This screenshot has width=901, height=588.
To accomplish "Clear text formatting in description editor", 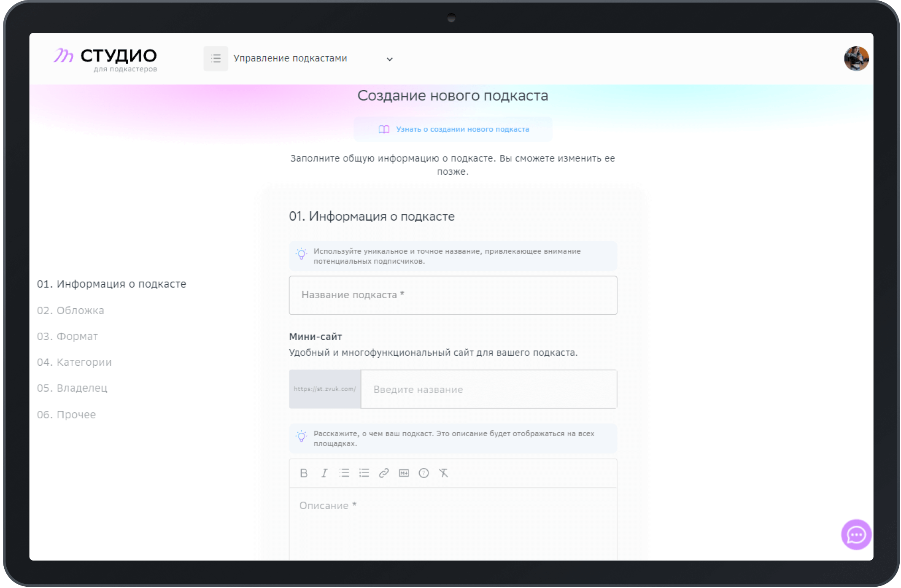I will click(x=443, y=473).
